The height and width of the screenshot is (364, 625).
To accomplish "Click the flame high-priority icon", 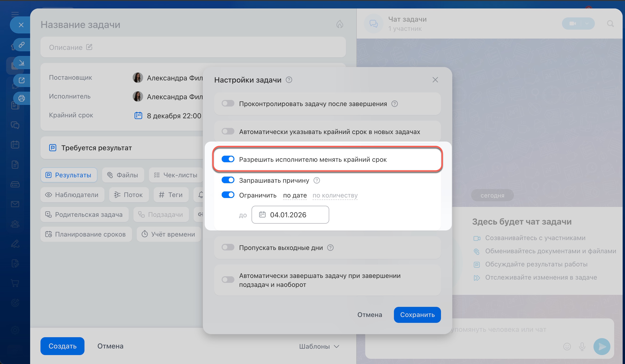I will pyautogui.click(x=340, y=24).
